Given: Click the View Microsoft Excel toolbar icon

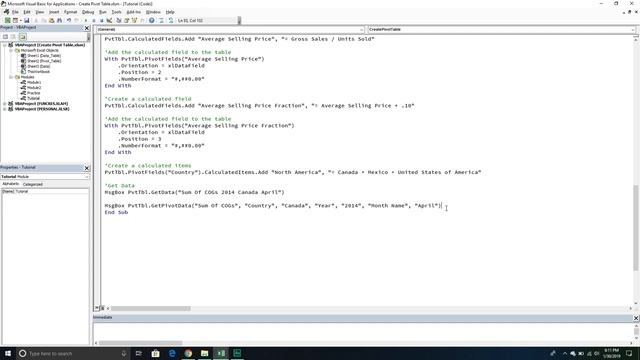Looking at the screenshot, I should (7, 20).
